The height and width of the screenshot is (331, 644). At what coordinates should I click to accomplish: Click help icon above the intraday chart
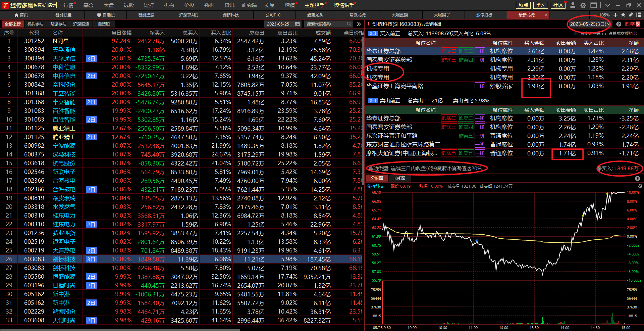(x=637, y=179)
